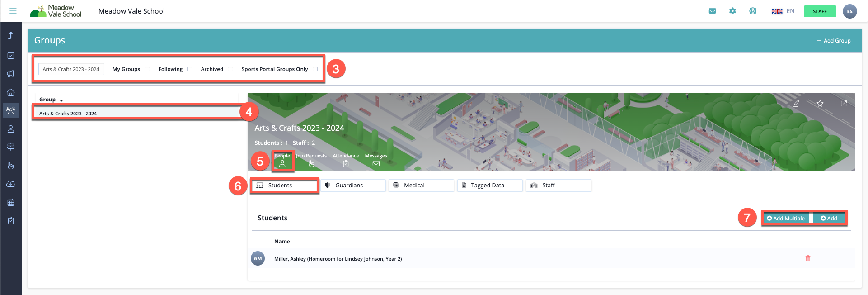Image resolution: width=868 pixels, height=295 pixels.
Task: Check Sports Portal Groups Only box
Action: pyautogui.click(x=315, y=69)
